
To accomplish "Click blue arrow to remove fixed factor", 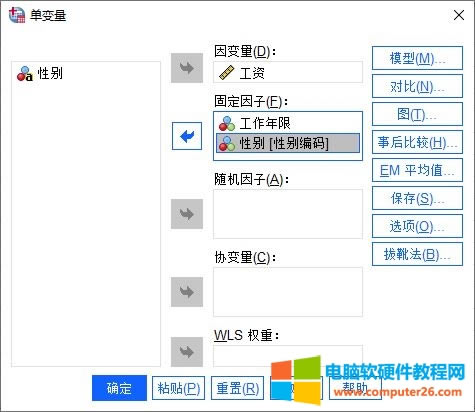I will coord(187,136).
